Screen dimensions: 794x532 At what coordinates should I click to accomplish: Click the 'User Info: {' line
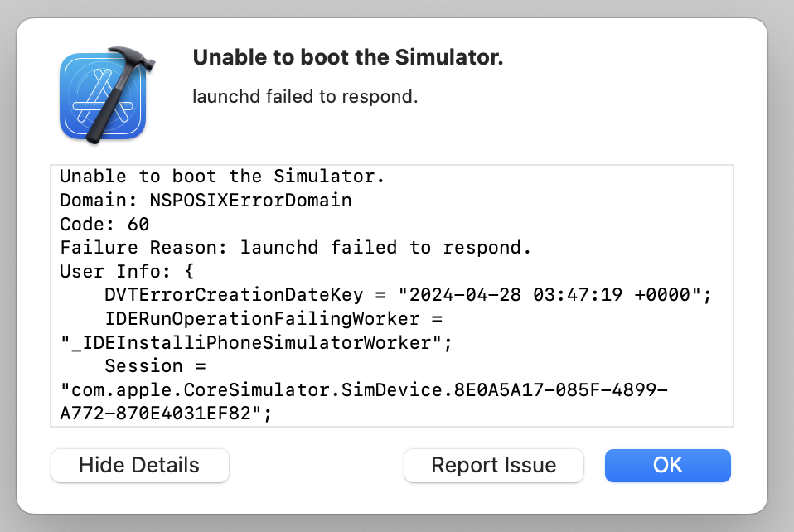[x=127, y=271]
